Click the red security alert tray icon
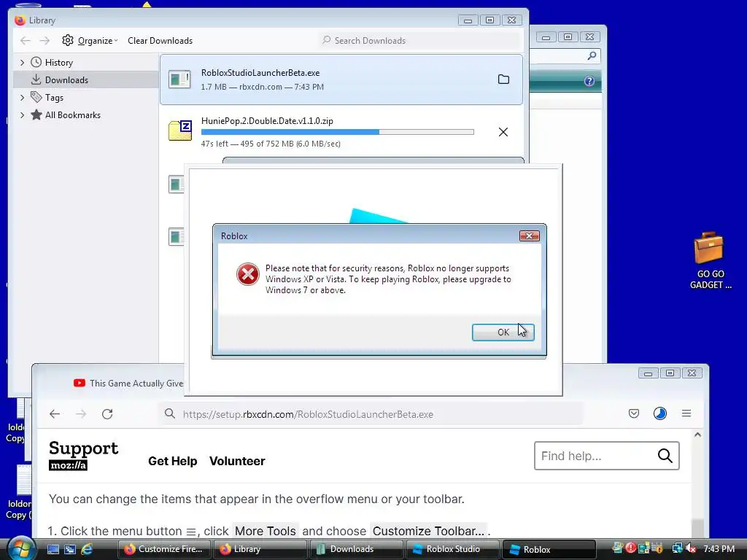The height and width of the screenshot is (560, 747). [x=630, y=548]
